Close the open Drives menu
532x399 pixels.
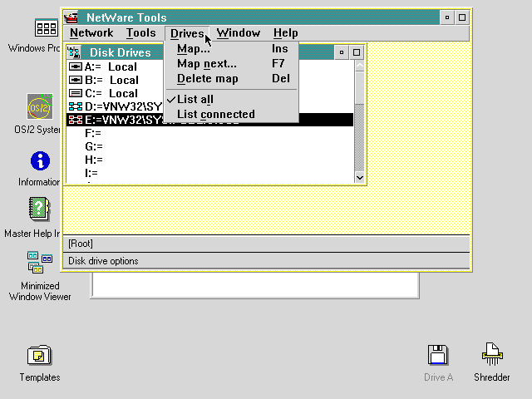point(187,33)
